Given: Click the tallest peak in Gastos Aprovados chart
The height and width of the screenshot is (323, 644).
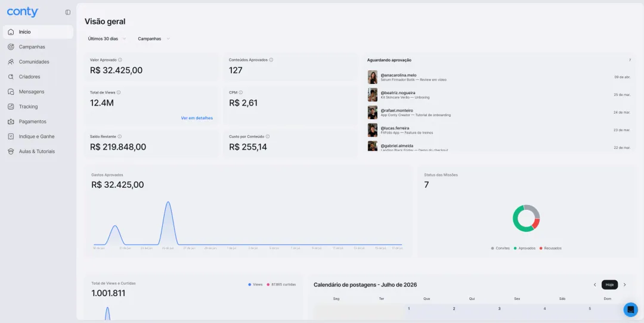Looking at the screenshot, I should 168,203.
